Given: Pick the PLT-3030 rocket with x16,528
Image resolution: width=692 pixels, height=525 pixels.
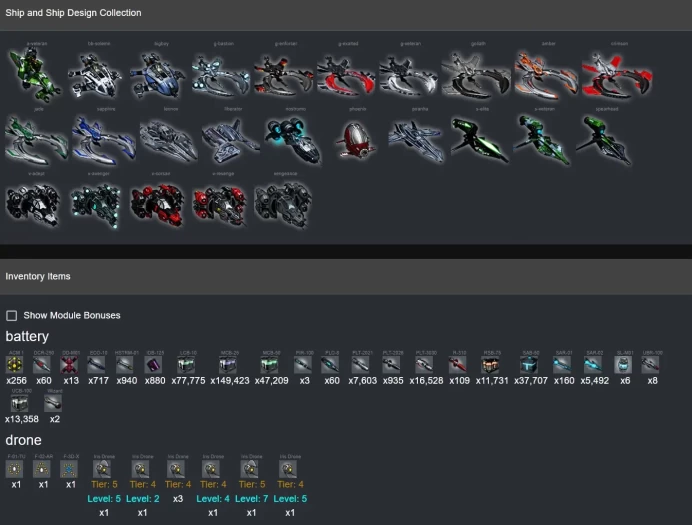Looking at the screenshot, I should (425, 365).
